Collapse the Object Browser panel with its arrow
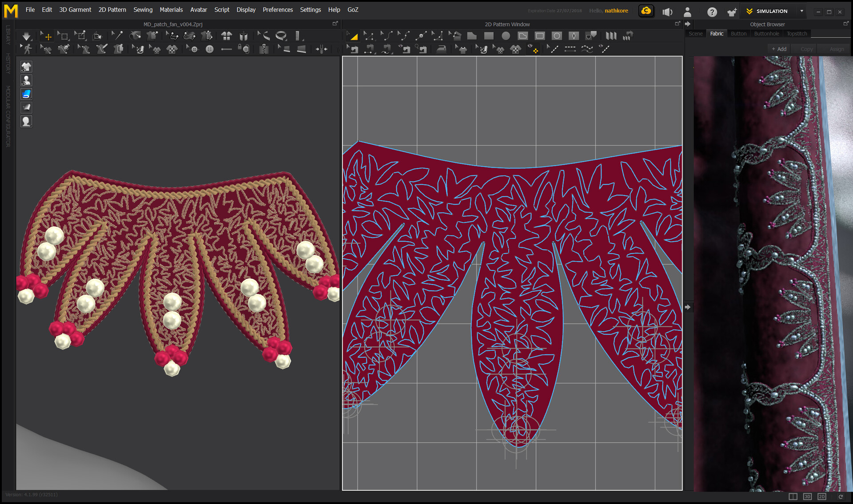This screenshot has width=853, height=504. click(x=688, y=24)
